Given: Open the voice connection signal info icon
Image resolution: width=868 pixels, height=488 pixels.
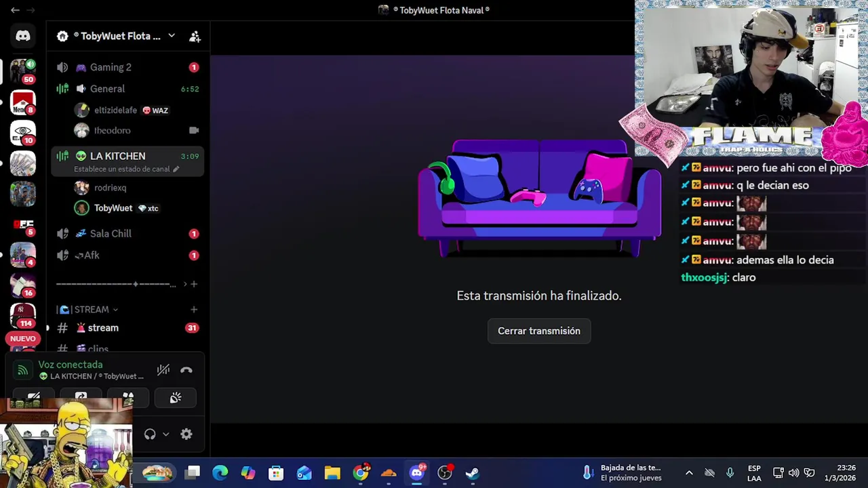Looking at the screenshot, I should (x=23, y=370).
